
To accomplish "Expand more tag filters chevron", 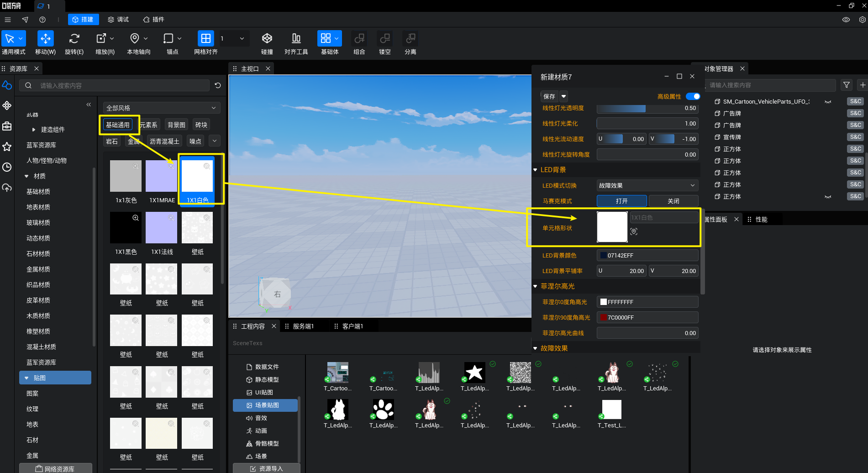I will 215,141.
